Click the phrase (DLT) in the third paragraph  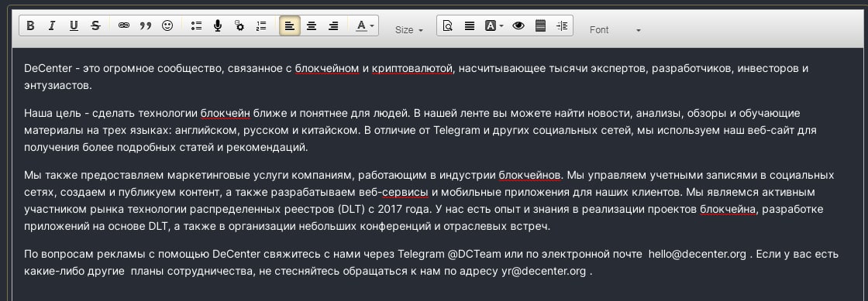[351, 210]
